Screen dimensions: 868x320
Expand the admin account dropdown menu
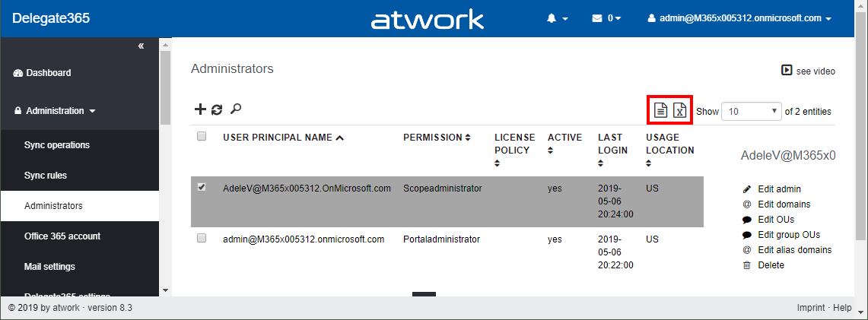click(739, 18)
